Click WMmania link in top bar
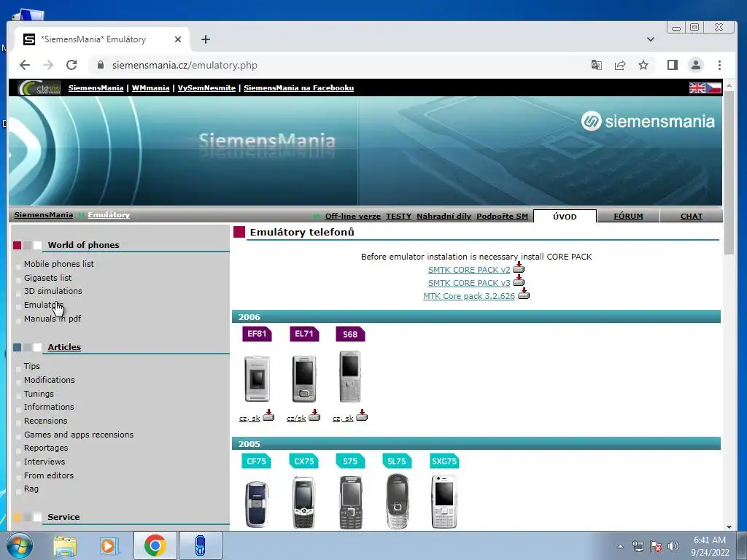The image size is (747, 560). click(150, 87)
